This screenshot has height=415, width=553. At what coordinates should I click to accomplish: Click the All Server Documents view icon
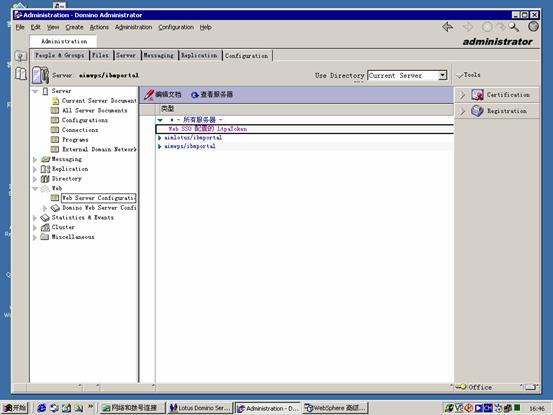55,111
